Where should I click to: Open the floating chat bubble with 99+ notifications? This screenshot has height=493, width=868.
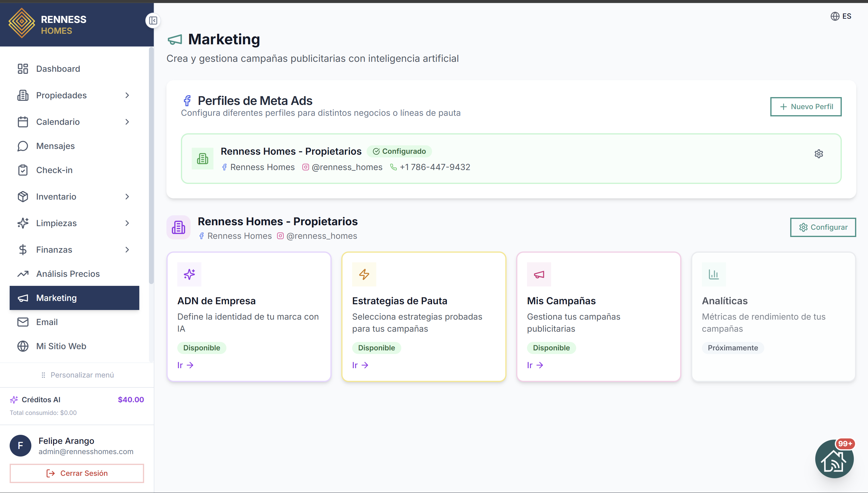point(834,459)
